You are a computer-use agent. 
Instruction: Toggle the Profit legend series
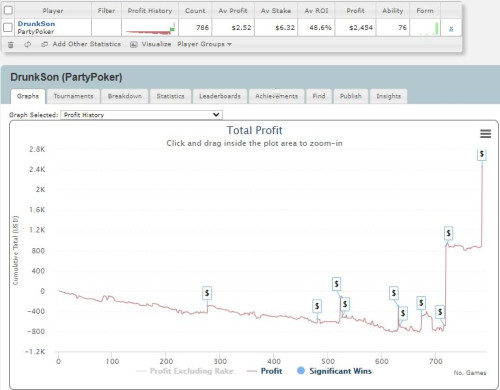click(x=264, y=371)
